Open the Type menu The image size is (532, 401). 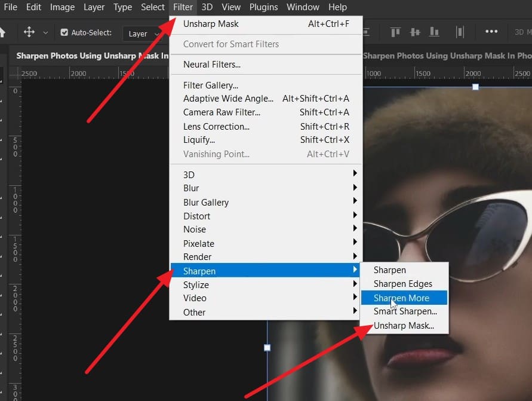point(122,7)
